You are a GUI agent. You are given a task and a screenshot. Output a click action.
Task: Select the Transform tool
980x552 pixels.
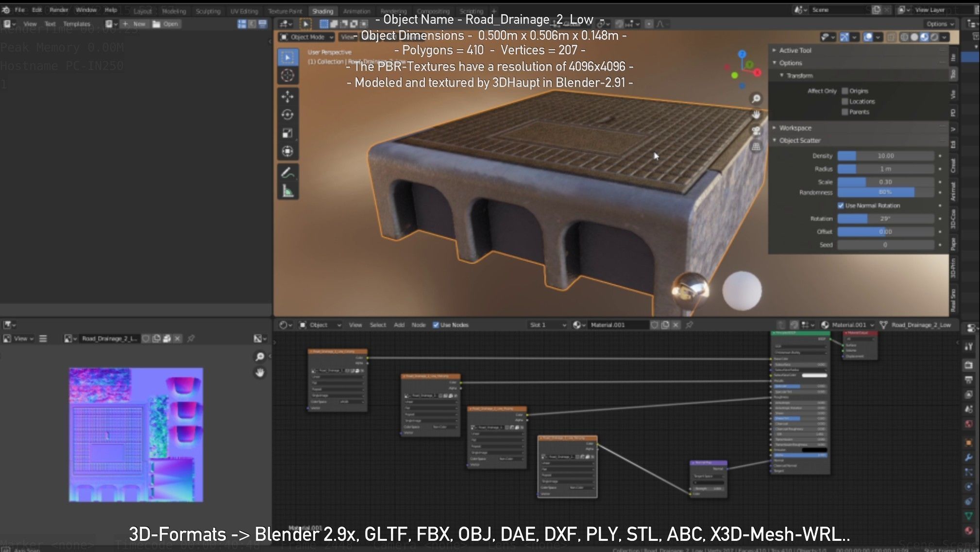pyautogui.click(x=287, y=152)
